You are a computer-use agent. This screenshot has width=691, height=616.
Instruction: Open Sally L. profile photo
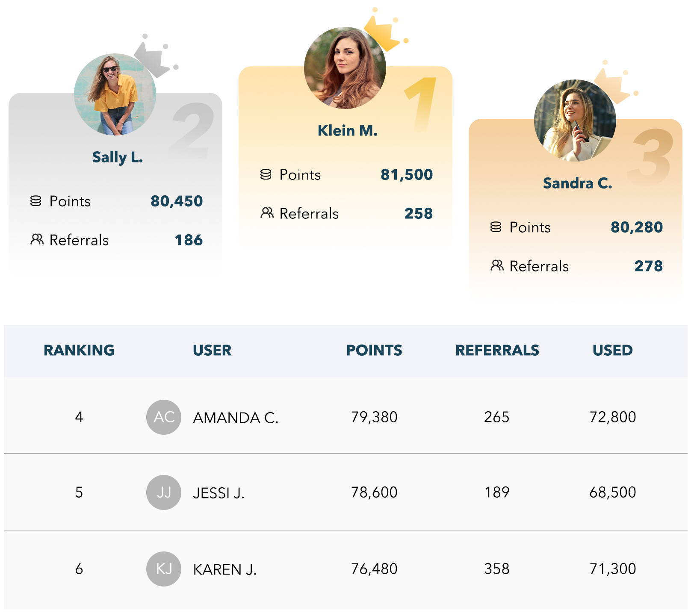click(x=115, y=94)
